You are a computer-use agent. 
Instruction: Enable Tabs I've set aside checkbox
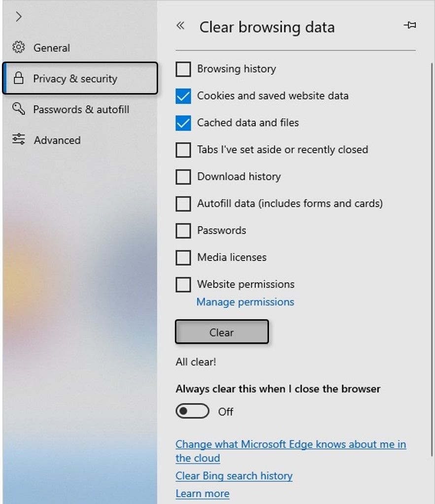click(183, 150)
